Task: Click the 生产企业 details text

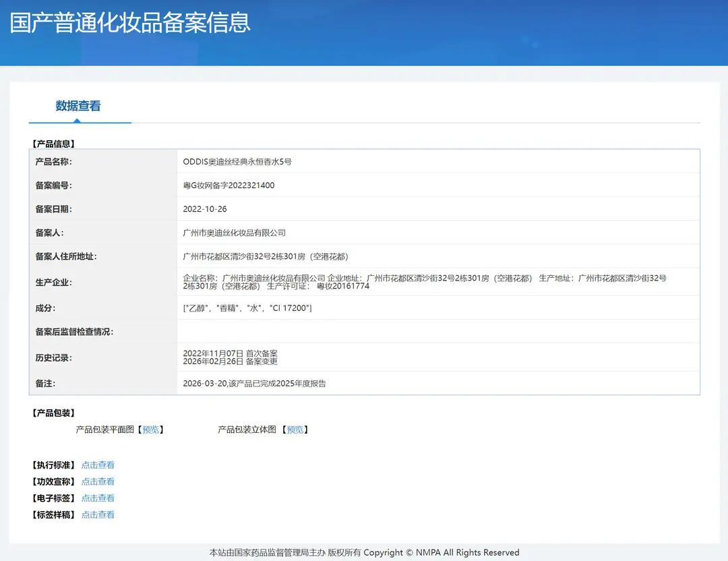Action: point(425,282)
